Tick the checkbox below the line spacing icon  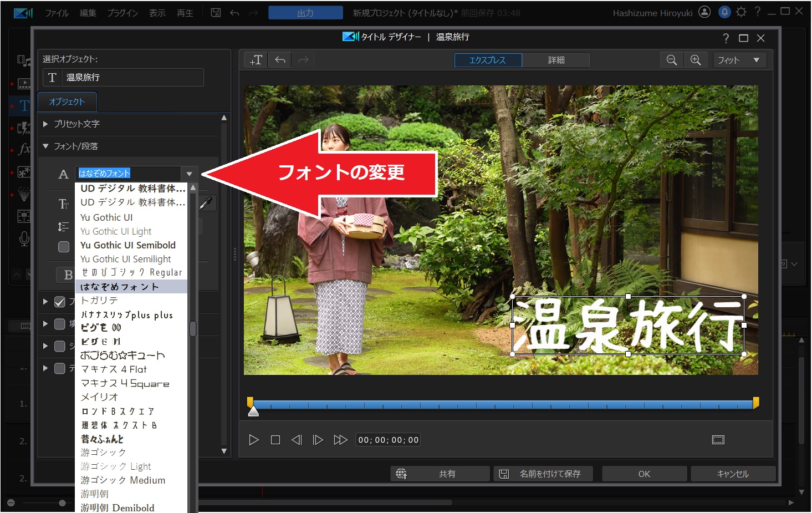[x=64, y=246]
